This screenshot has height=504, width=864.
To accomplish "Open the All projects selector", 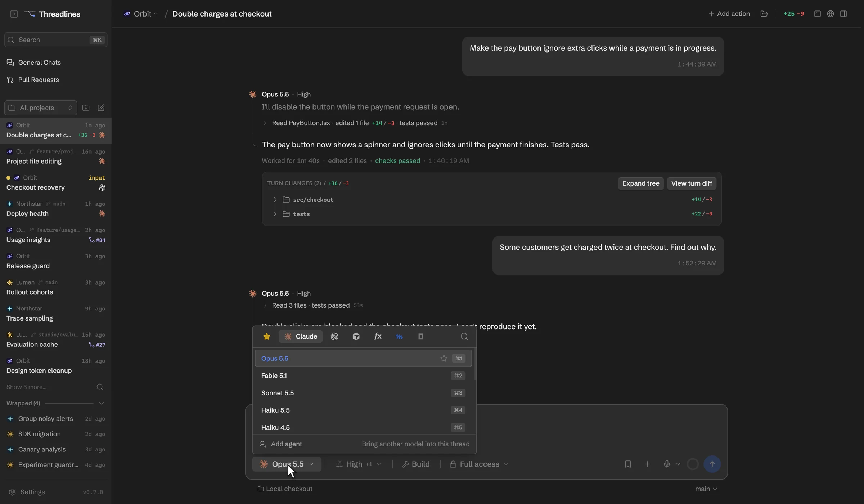I will 41,108.
